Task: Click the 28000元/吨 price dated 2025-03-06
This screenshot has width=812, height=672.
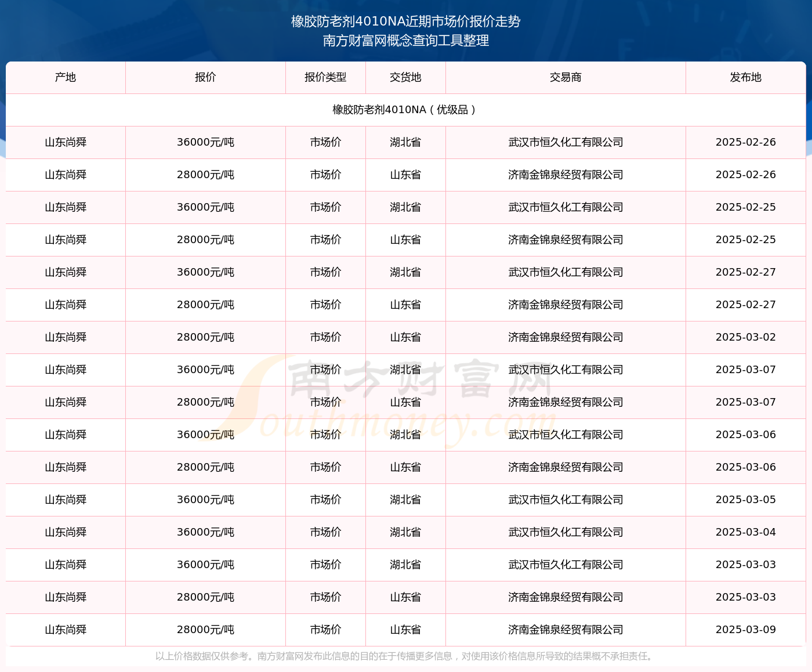Action: [205, 467]
